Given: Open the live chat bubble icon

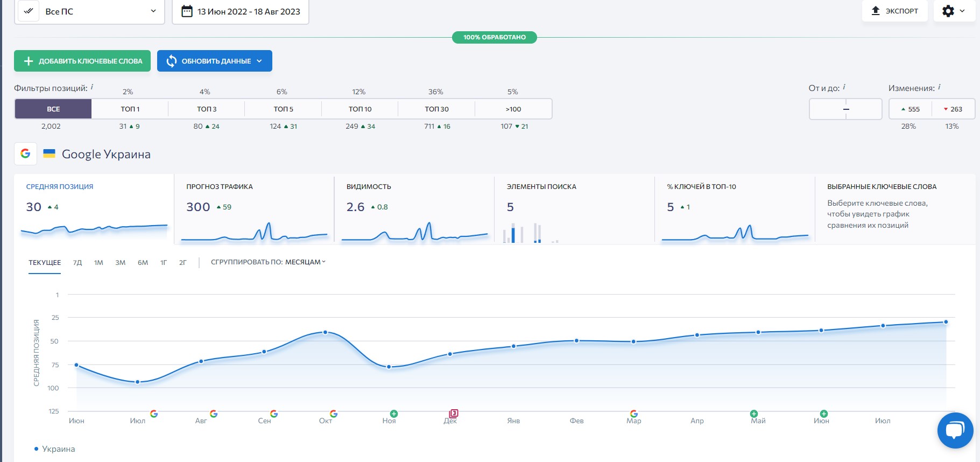Looking at the screenshot, I should [955, 430].
